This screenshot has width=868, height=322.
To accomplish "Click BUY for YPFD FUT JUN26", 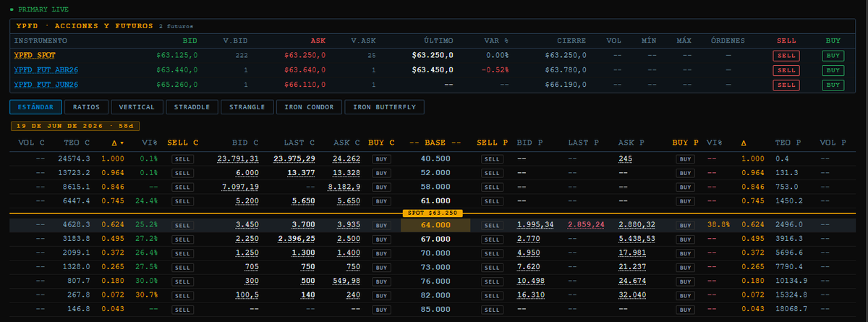I will (833, 85).
